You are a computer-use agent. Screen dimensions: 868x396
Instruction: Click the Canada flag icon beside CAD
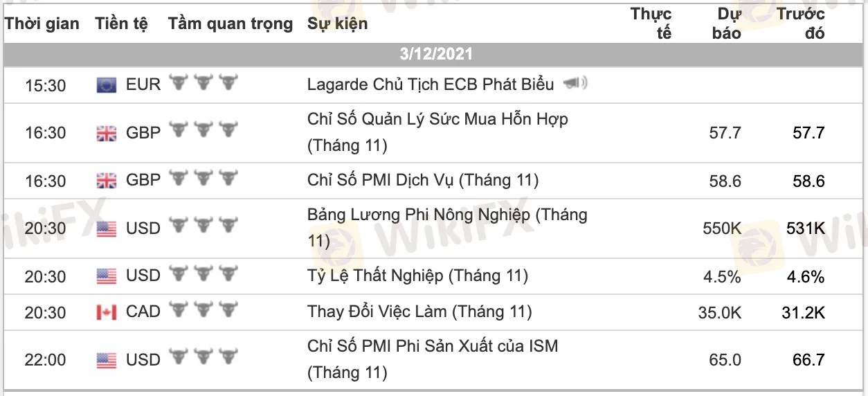click(x=107, y=312)
